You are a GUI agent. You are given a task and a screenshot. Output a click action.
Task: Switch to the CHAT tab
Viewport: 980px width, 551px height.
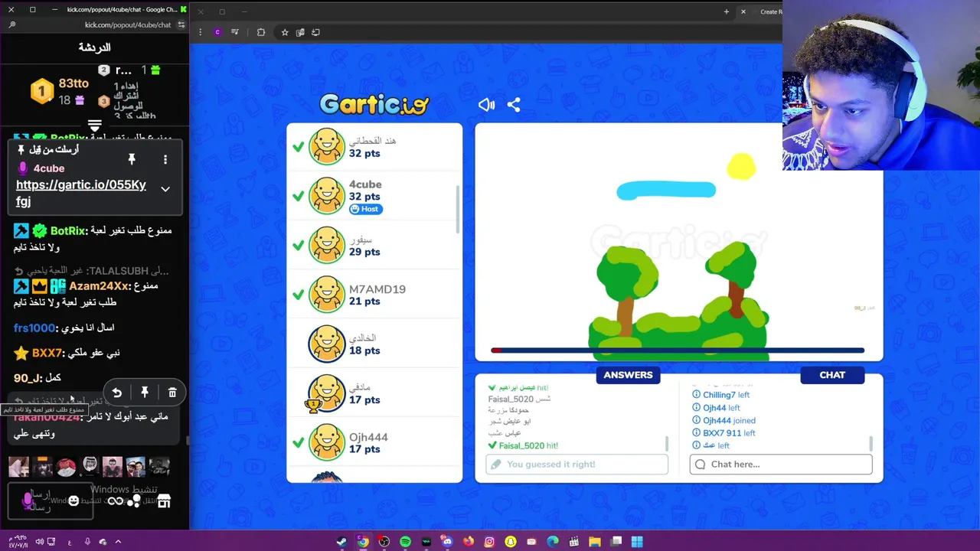[832, 375]
